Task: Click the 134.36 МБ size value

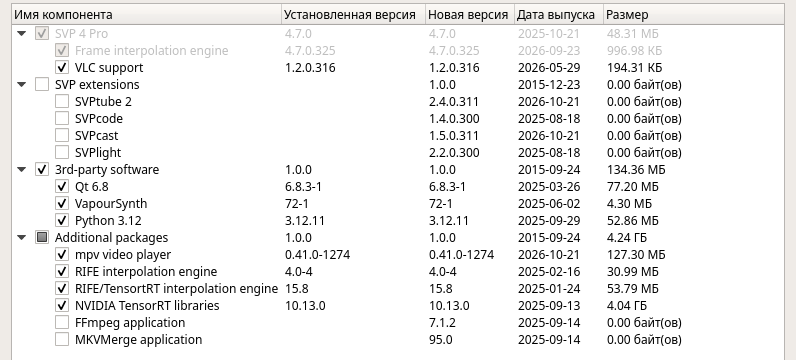Action: tap(636, 170)
